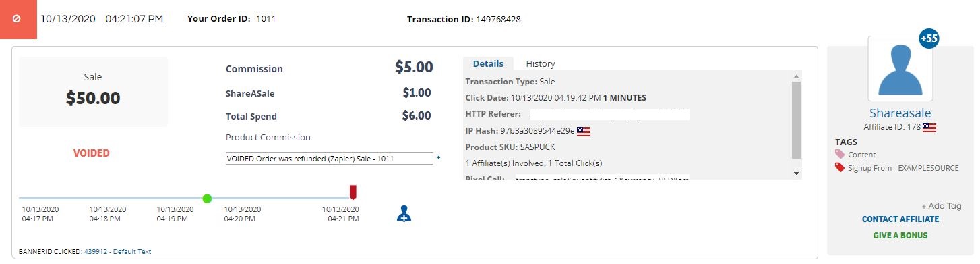Click the +55 badge on avatar
980x264 pixels.
[929, 39]
